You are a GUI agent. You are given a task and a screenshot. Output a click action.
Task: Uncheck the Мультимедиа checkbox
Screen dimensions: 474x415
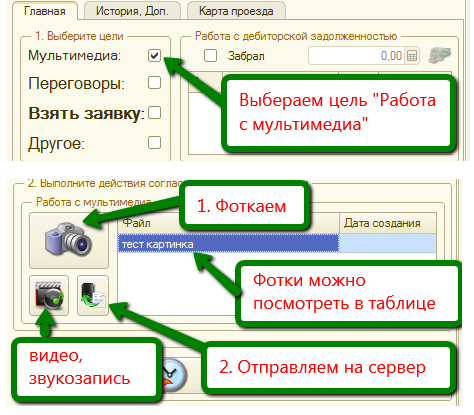(154, 56)
